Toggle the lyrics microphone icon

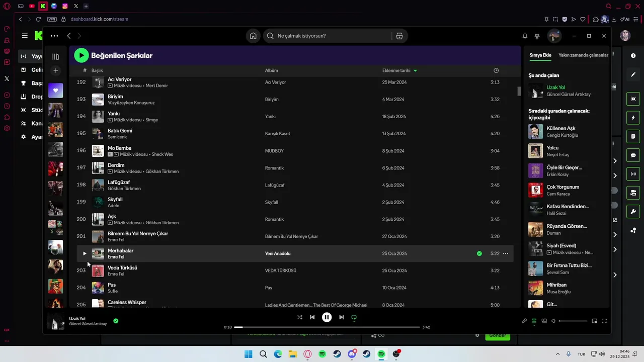524,321
